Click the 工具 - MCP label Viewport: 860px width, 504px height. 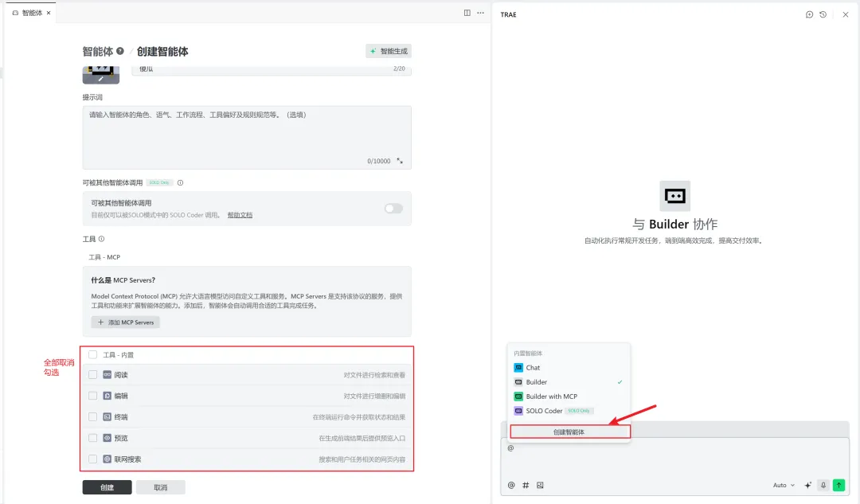point(104,257)
